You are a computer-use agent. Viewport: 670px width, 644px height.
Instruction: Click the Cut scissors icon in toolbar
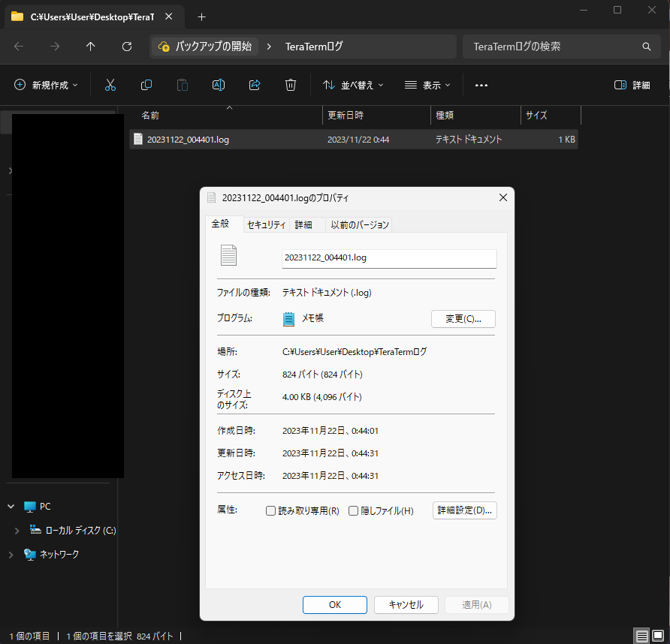[110, 85]
